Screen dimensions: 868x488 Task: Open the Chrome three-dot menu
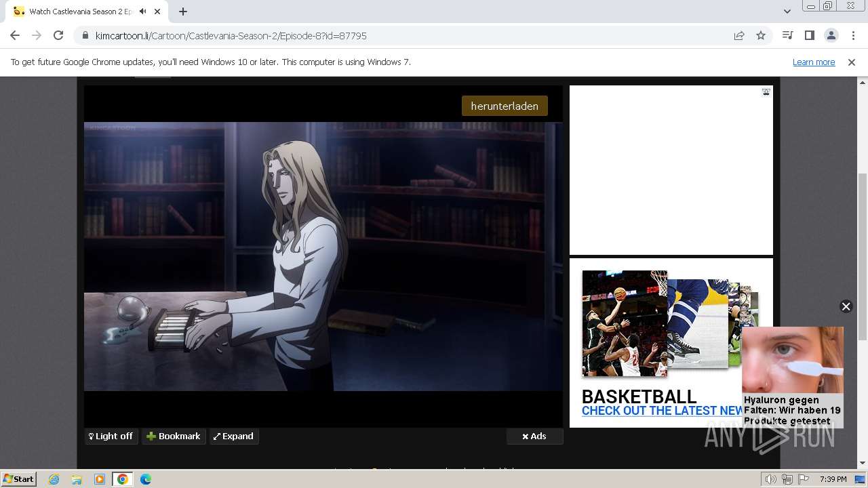[853, 35]
